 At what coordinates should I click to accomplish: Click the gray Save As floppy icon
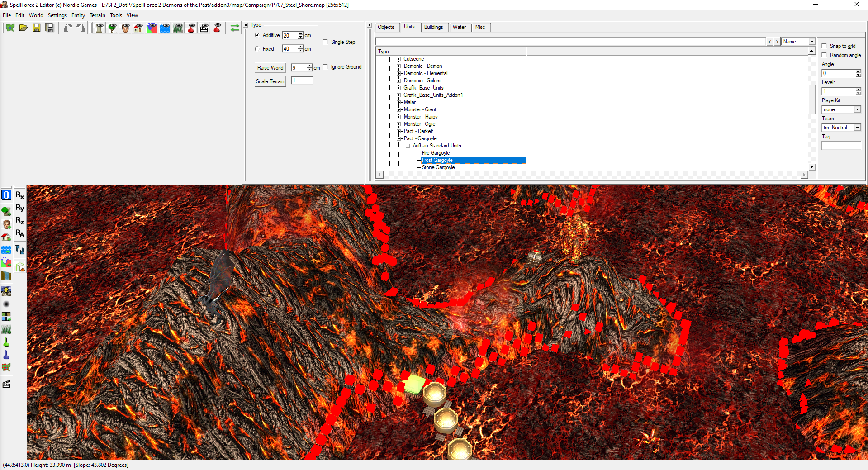pos(50,28)
